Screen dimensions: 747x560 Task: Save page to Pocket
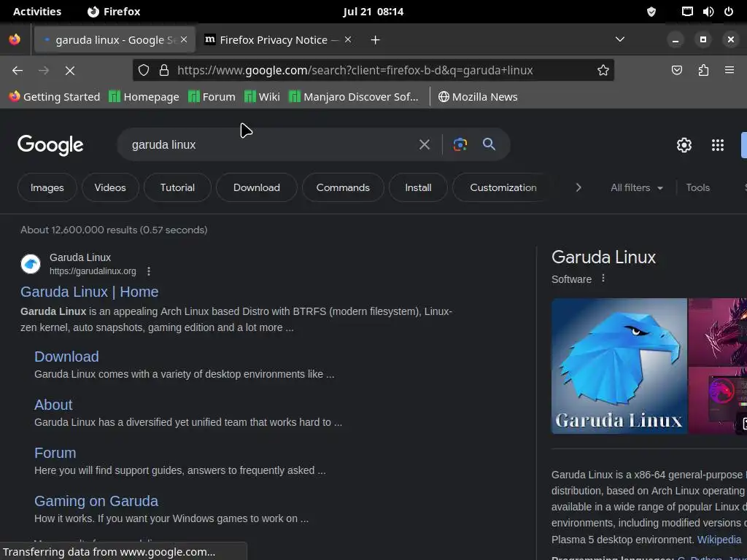(x=676, y=71)
